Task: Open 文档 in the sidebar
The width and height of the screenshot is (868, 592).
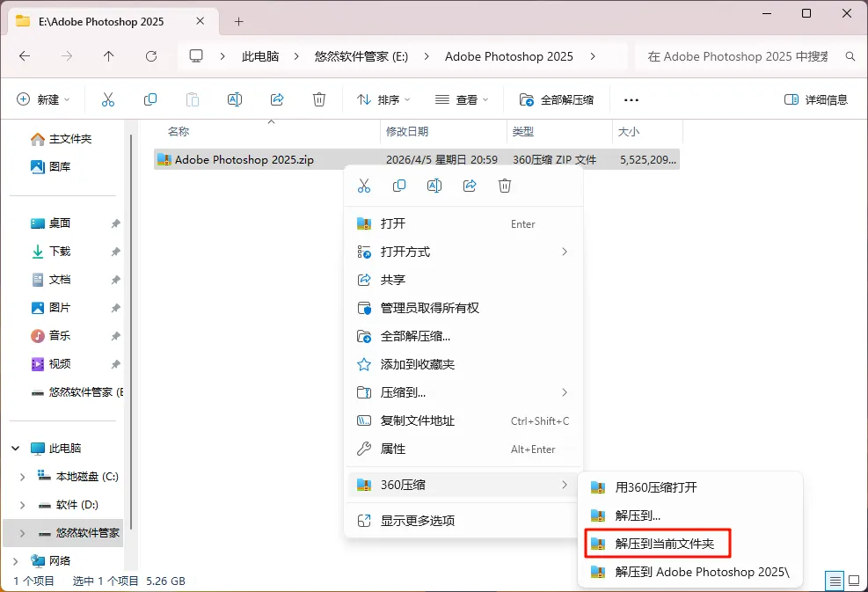Action: (x=50, y=280)
